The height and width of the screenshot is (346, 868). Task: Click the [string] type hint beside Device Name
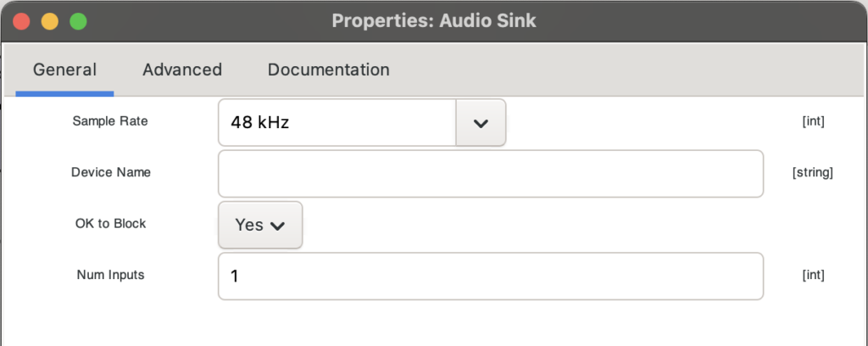click(812, 172)
